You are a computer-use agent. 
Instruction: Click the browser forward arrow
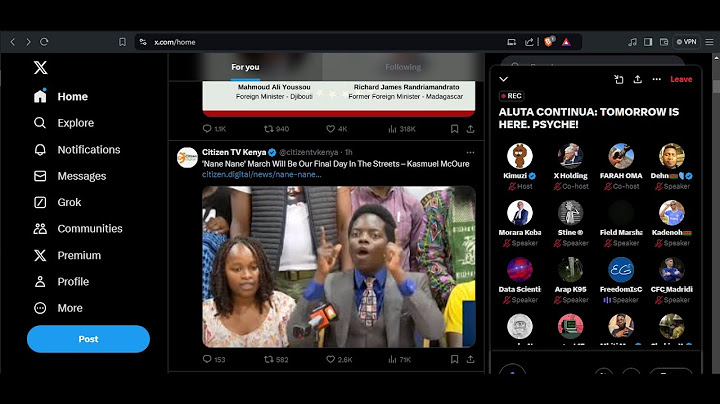tap(28, 42)
